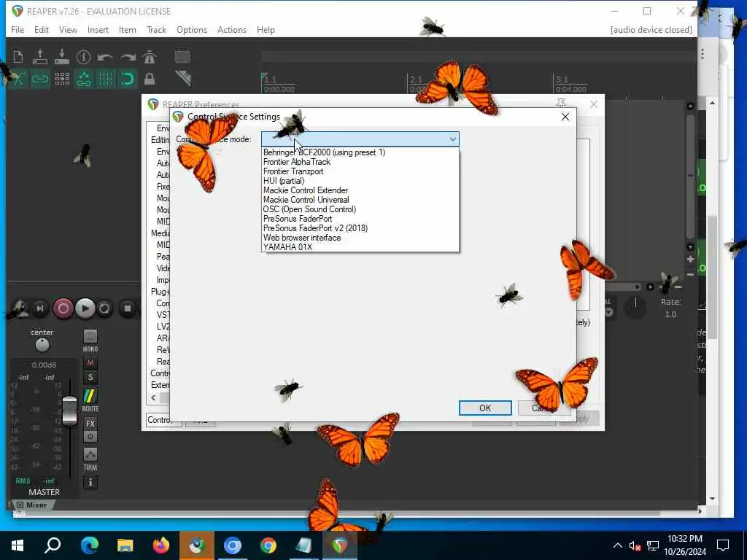The width and height of the screenshot is (747, 560).
Task: Open the File menu
Action: pyautogui.click(x=18, y=29)
